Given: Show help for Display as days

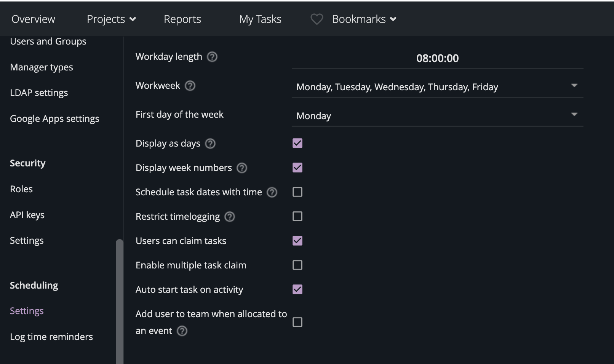Looking at the screenshot, I should pyautogui.click(x=210, y=144).
